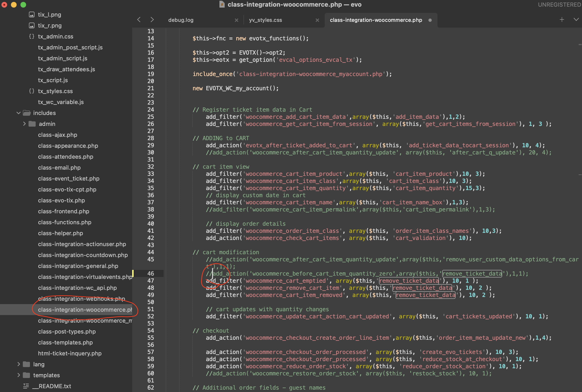This screenshot has width=582, height=392.
Task: Click '// Register ticket item data in Cart' comment
Action: pyautogui.click(x=252, y=110)
